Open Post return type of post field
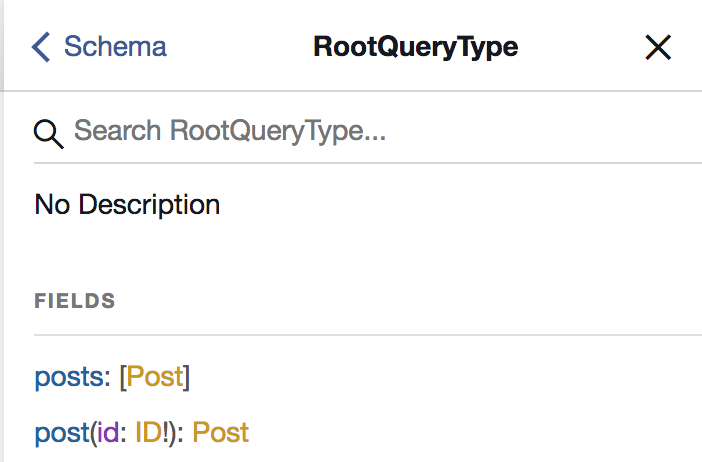This screenshot has width=702, height=462. click(220, 433)
